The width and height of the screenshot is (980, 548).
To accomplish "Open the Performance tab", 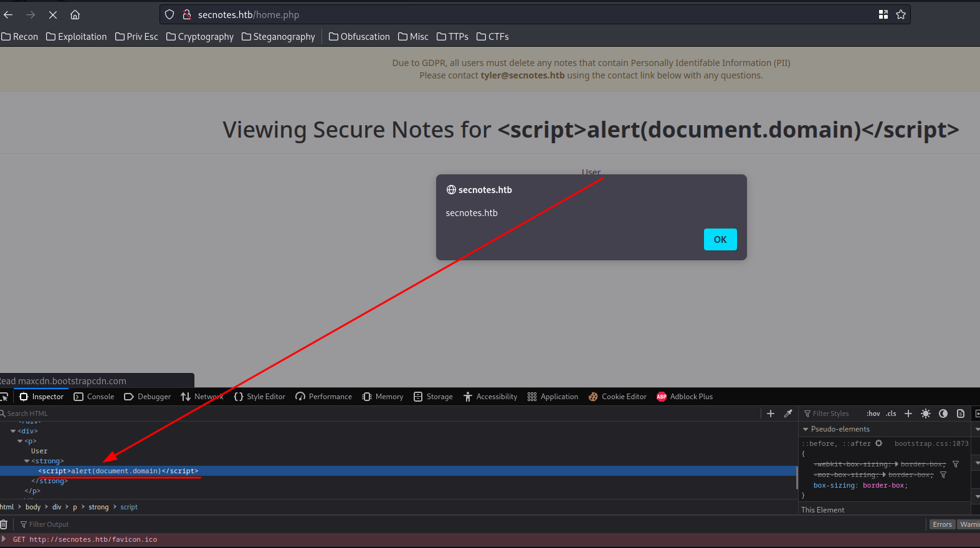I will click(323, 397).
